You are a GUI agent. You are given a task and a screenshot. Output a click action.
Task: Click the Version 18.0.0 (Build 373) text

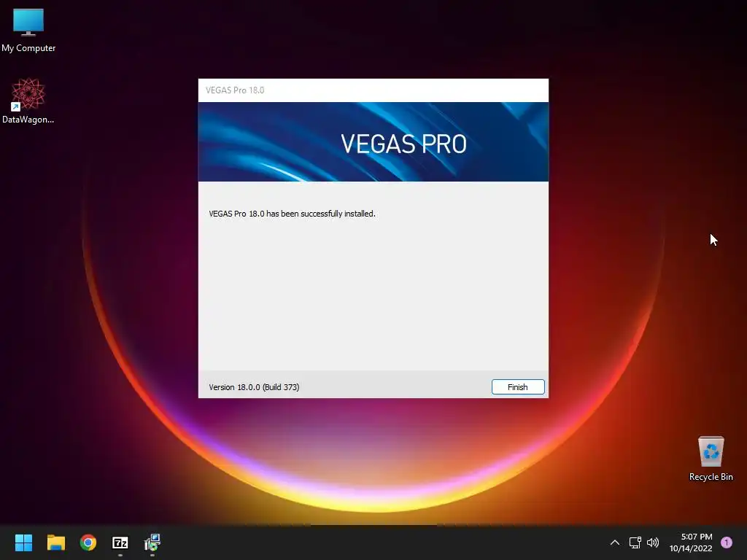click(x=254, y=387)
